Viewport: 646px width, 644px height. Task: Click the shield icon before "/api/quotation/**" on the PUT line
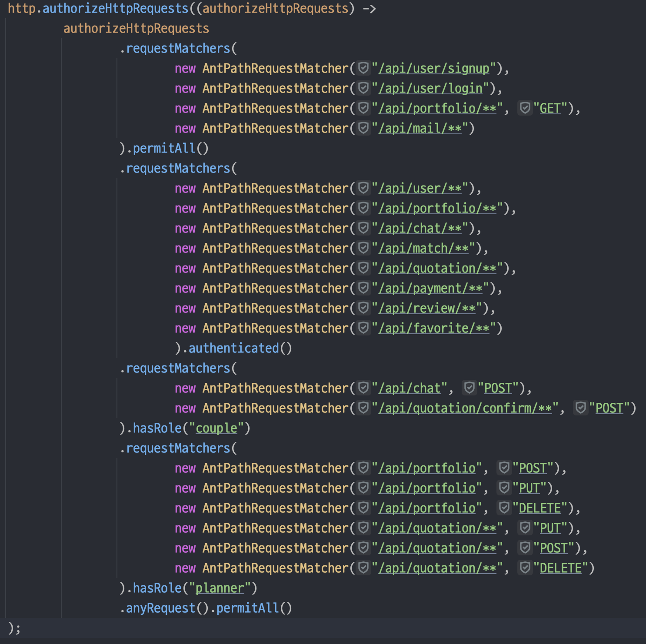[363, 528]
